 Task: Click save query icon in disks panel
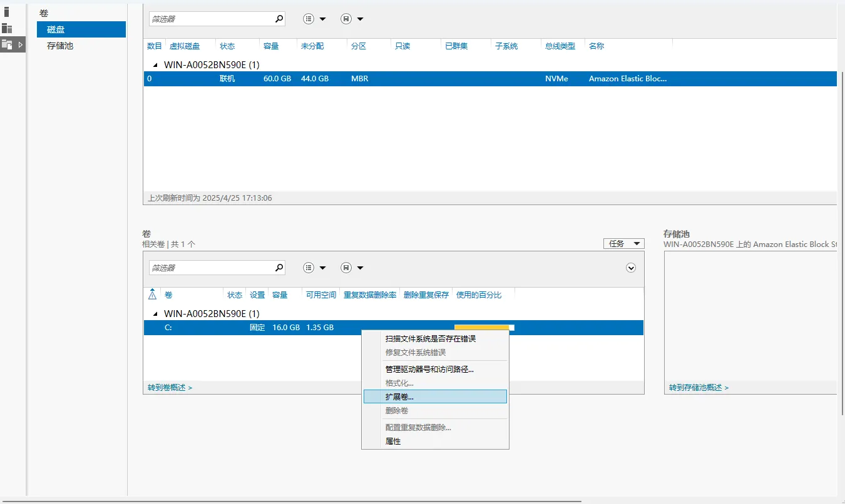[352, 19]
